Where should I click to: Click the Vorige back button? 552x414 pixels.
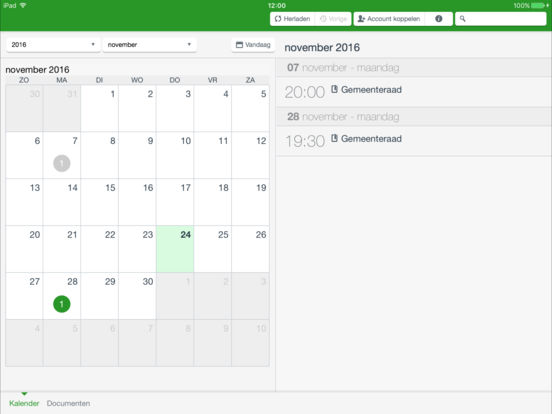coord(333,19)
